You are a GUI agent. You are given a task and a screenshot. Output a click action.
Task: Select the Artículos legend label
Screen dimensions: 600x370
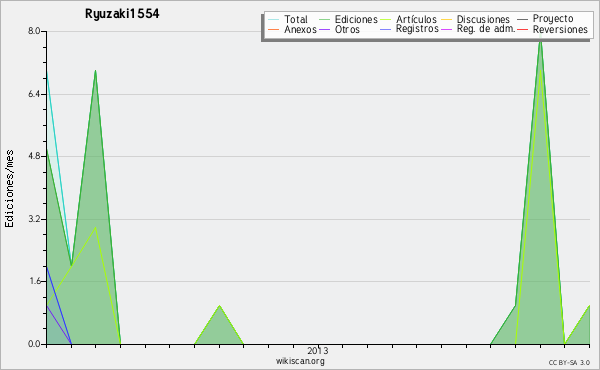[416, 19]
